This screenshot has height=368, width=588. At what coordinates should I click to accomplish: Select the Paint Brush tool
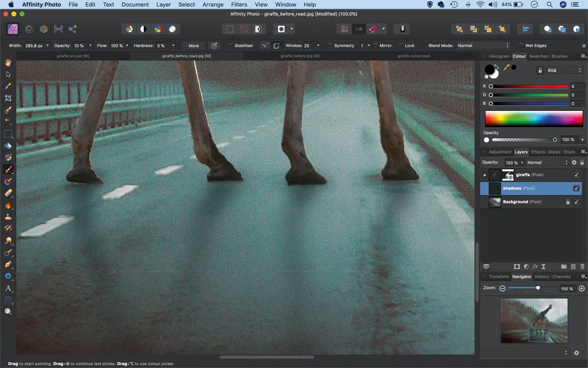[x=8, y=169]
